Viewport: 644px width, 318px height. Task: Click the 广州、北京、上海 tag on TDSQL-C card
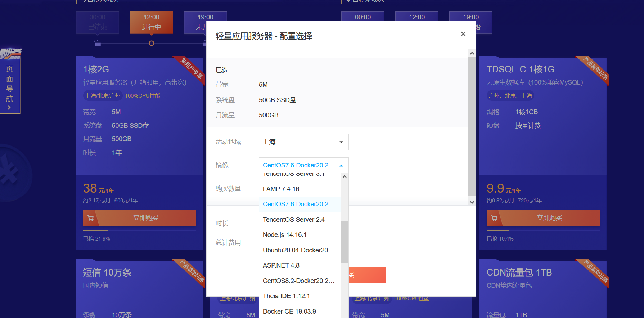point(510,96)
